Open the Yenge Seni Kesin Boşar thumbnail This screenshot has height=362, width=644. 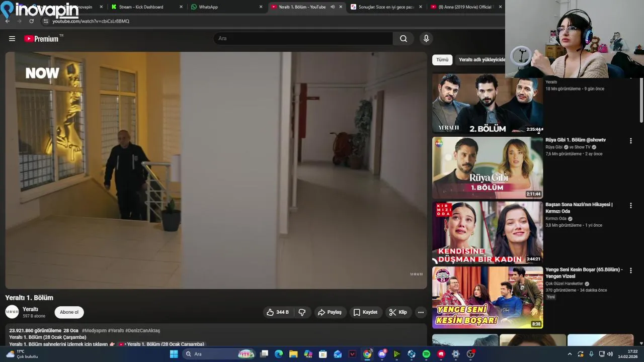[488, 298]
